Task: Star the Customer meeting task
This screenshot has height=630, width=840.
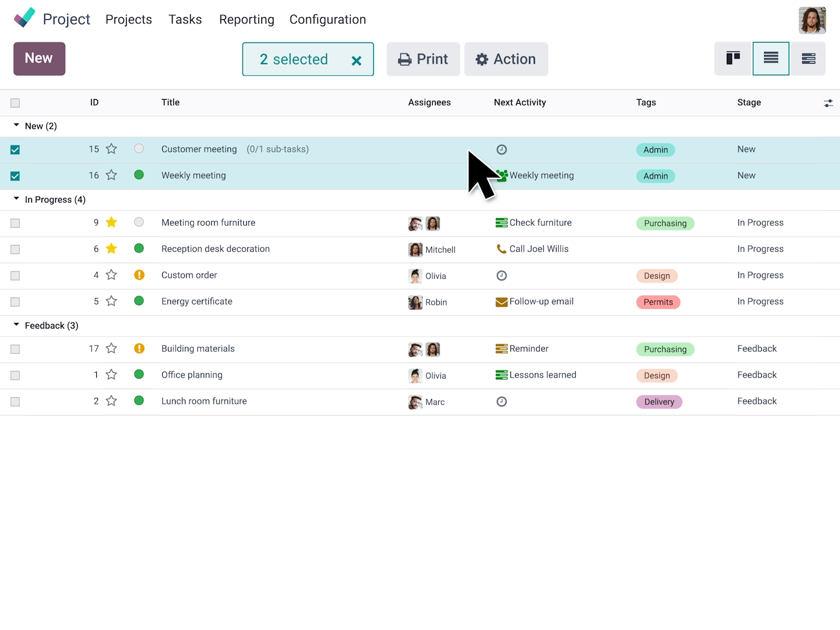Action: pos(111,149)
